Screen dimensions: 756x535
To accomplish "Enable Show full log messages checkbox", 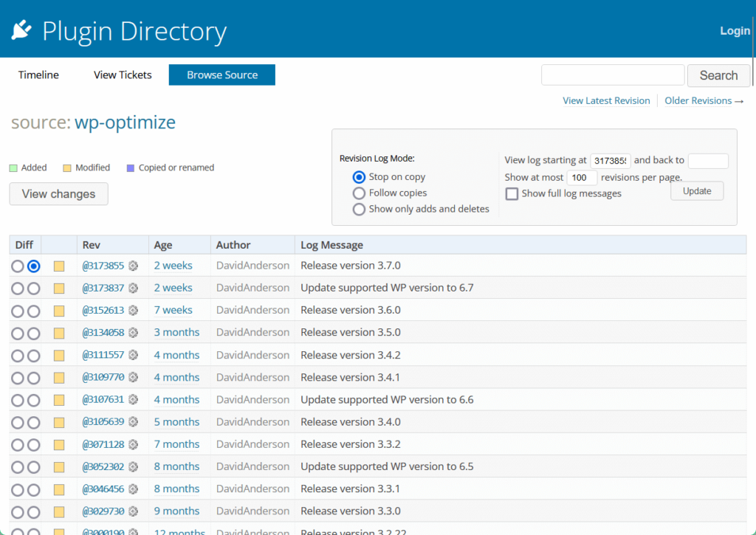I will [512, 194].
